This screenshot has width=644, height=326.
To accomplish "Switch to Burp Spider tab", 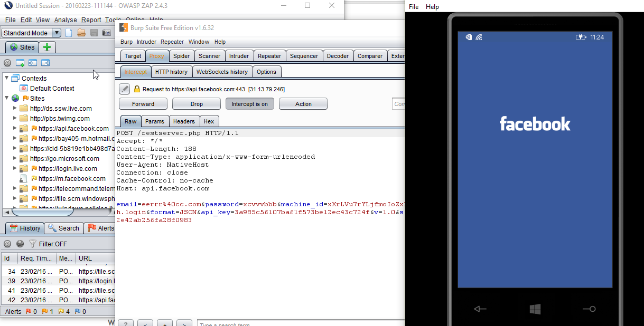I will (182, 56).
